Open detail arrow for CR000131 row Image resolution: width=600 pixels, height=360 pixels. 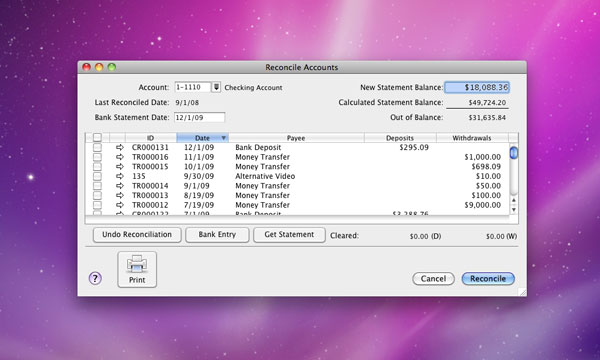120,147
